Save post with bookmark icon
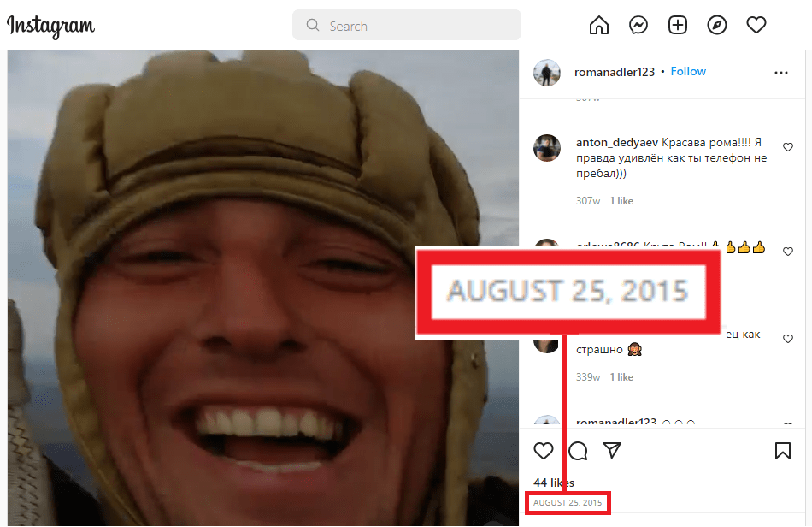 tap(782, 451)
